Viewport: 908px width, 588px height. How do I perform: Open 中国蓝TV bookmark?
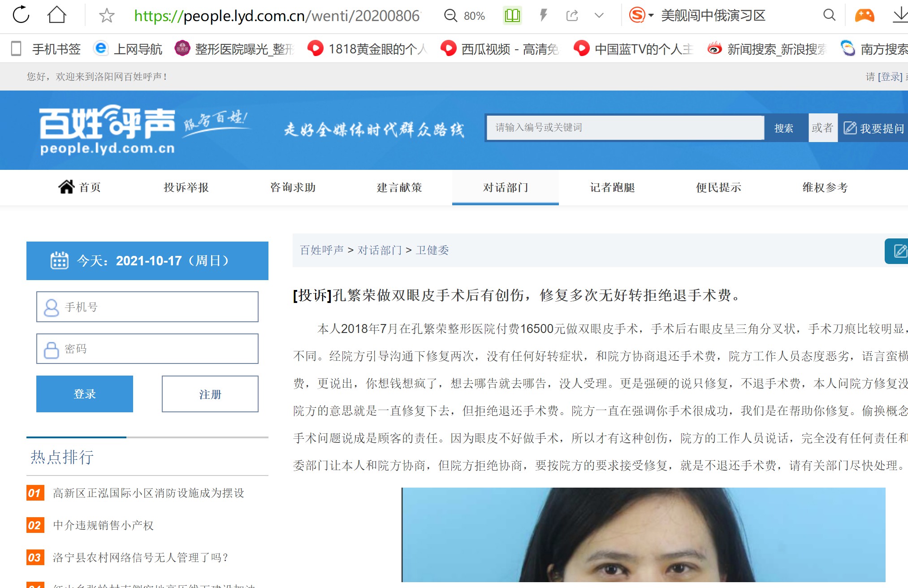pos(634,48)
